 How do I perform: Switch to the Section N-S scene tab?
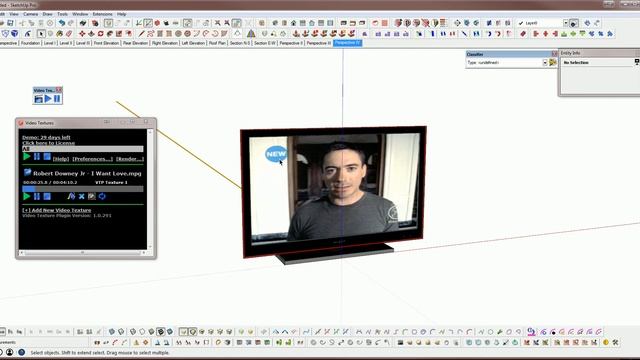pos(240,43)
